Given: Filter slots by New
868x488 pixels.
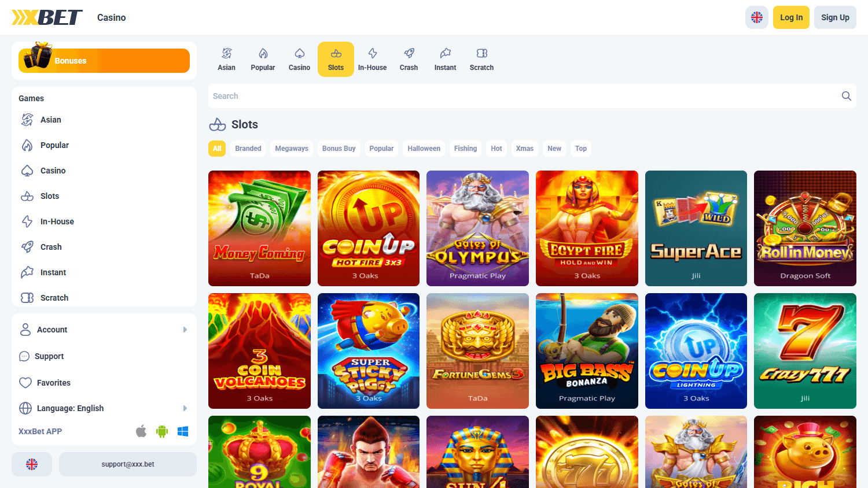Looking at the screenshot, I should pyautogui.click(x=554, y=149).
